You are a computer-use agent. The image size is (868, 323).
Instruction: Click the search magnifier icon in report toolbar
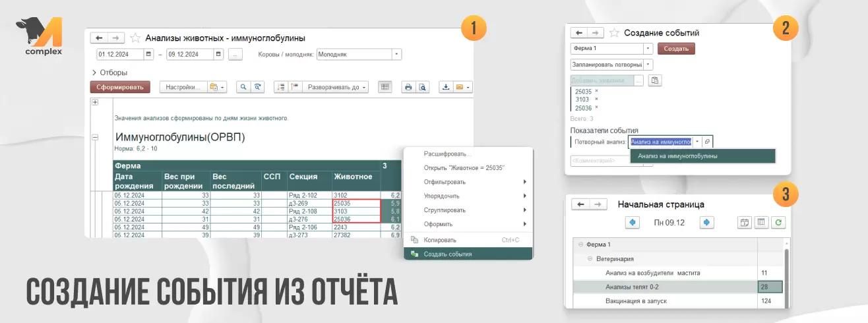click(243, 87)
